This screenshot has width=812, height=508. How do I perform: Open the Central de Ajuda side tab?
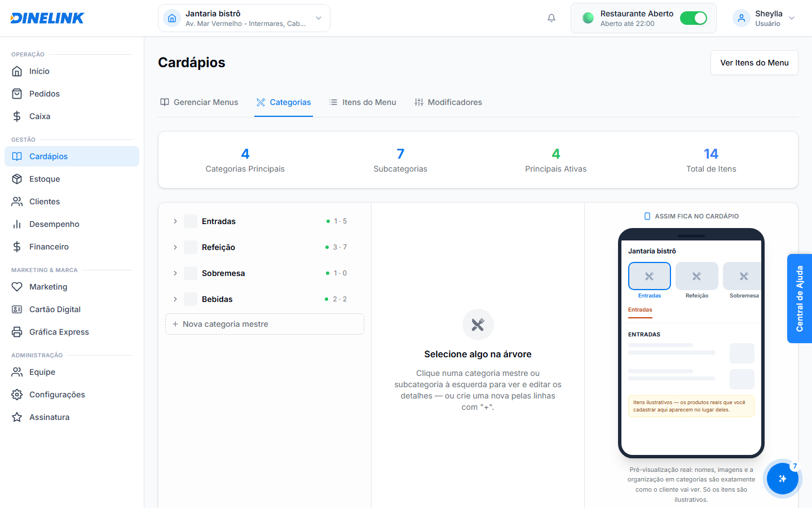click(x=800, y=299)
